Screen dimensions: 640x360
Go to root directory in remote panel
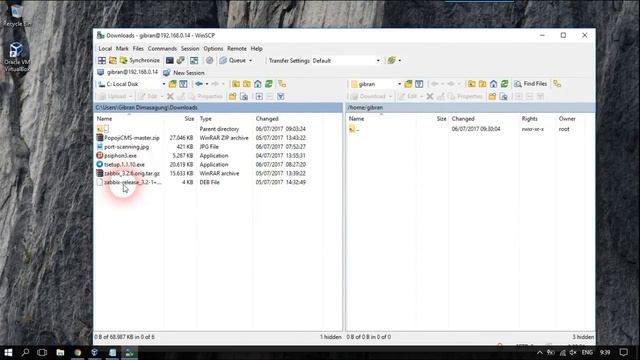pyautogui.click(x=482, y=84)
